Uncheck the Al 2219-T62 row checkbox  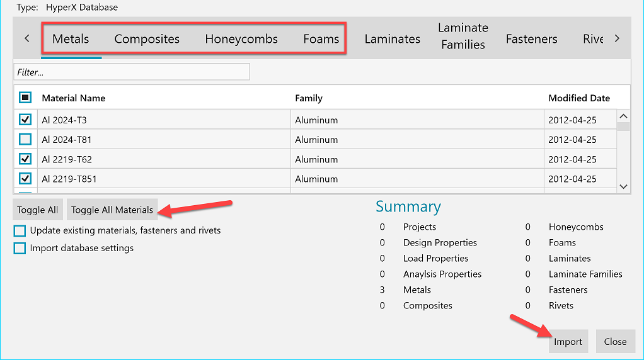pyautogui.click(x=25, y=159)
